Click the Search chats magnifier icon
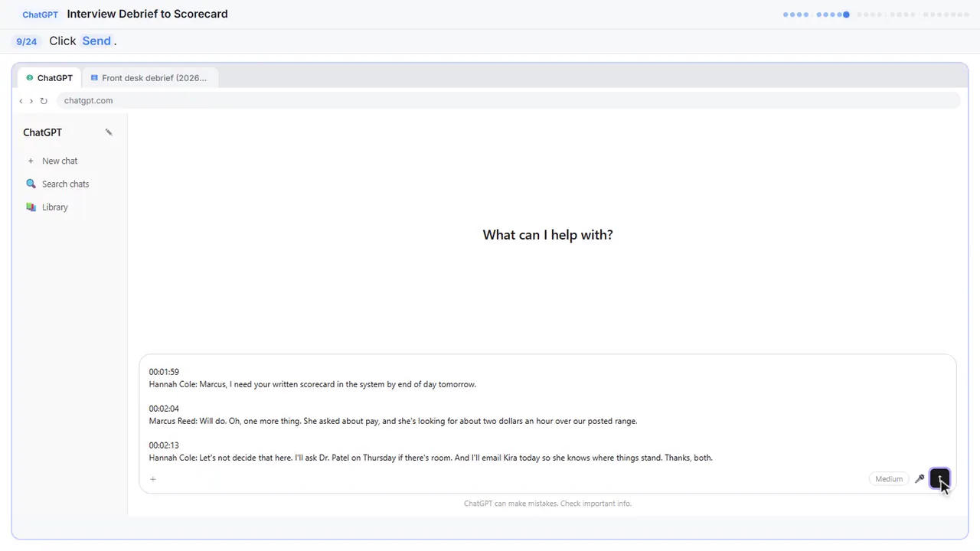This screenshot has height=551, width=980. pyautogui.click(x=31, y=184)
